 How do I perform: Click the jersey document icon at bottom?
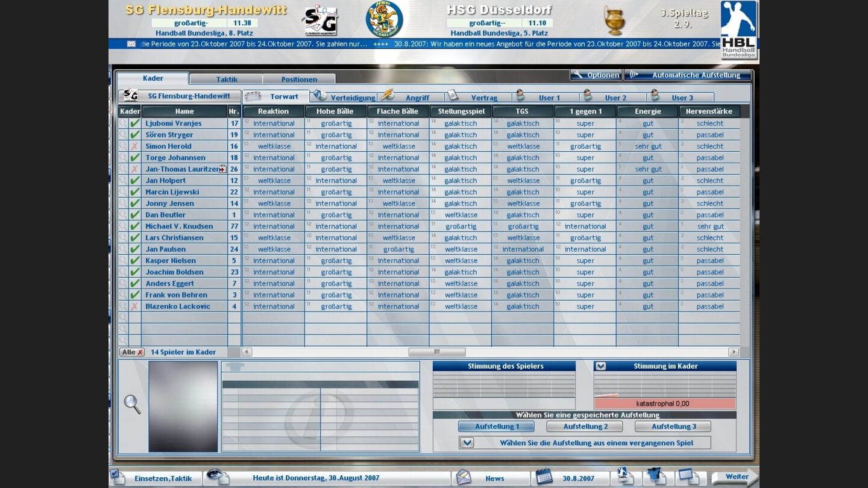coord(656,477)
